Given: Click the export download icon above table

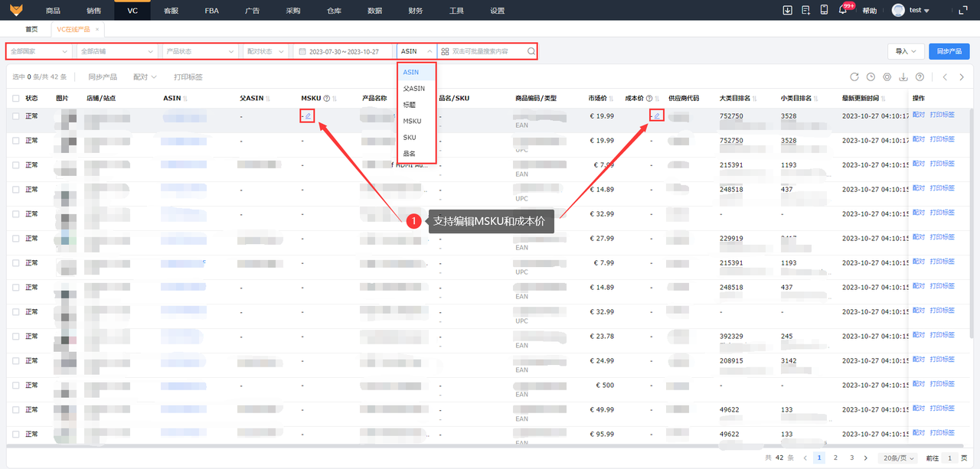Looking at the screenshot, I should point(903,77).
